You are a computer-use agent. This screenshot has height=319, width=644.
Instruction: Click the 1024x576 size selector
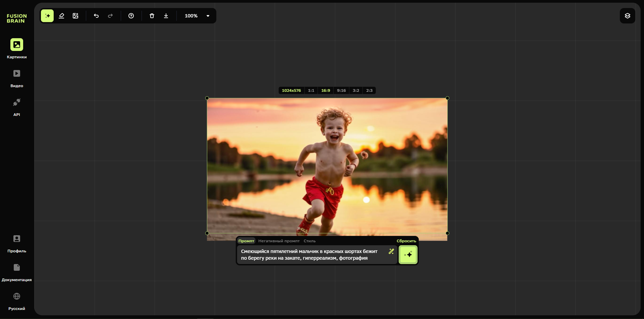291,90
